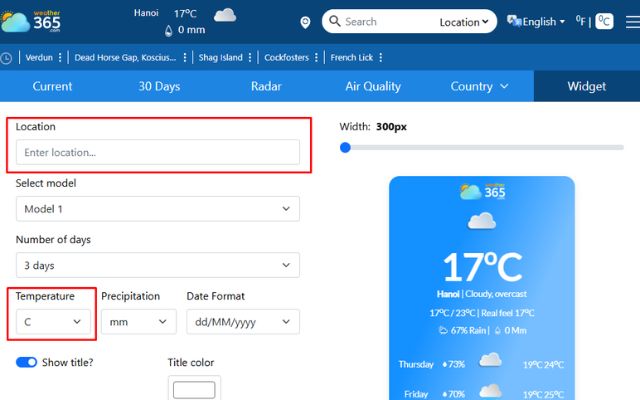Click the rain chance icon near 67% Rain
Viewport: 640px width, 400px height.
tap(443, 330)
